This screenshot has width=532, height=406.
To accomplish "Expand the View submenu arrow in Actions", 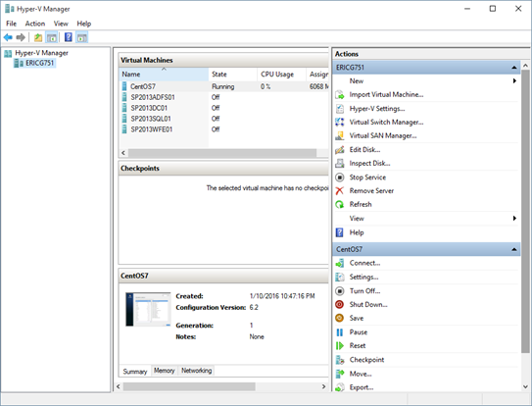I will tap(514, 219).
